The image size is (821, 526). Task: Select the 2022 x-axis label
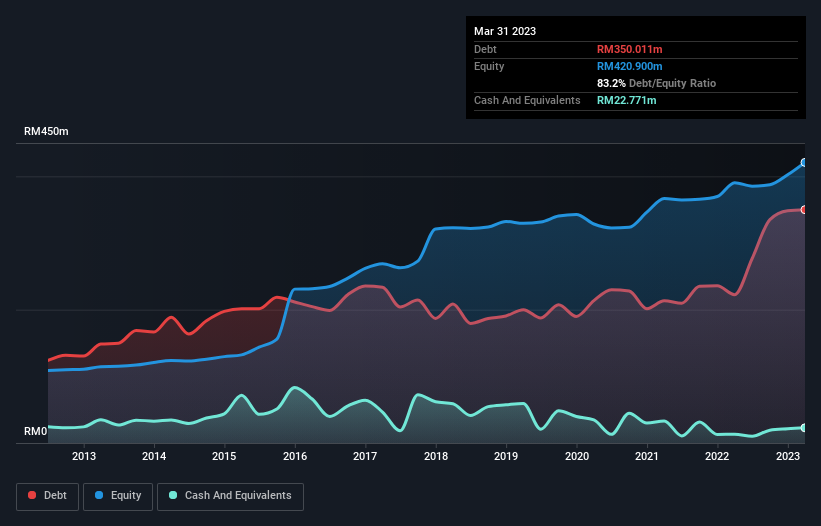click(x=717, y=456)
